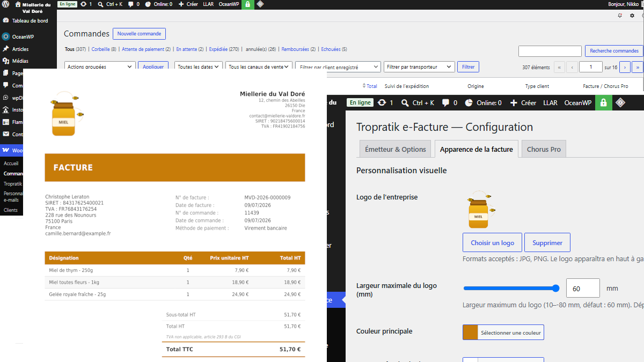Screen dimensions: 644x362
Task: Click the plus Créer icon in top bar
Action: tap(181, 4)
